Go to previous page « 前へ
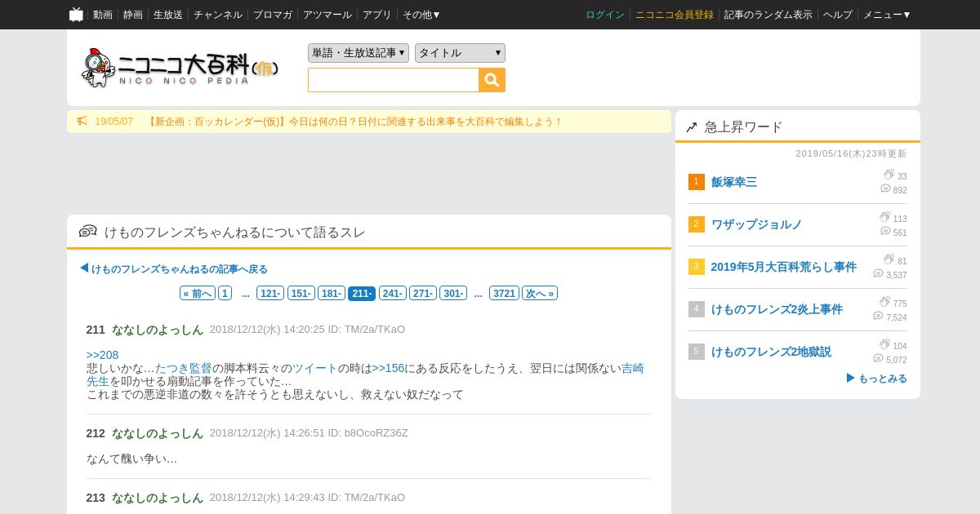 pyautogui.click(x=198, y=293)
